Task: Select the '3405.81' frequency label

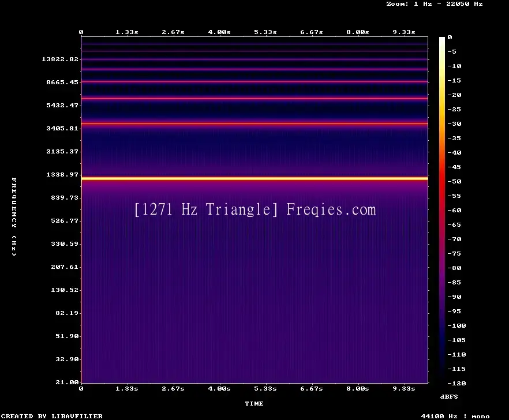Action: click(x=62, y=128)
